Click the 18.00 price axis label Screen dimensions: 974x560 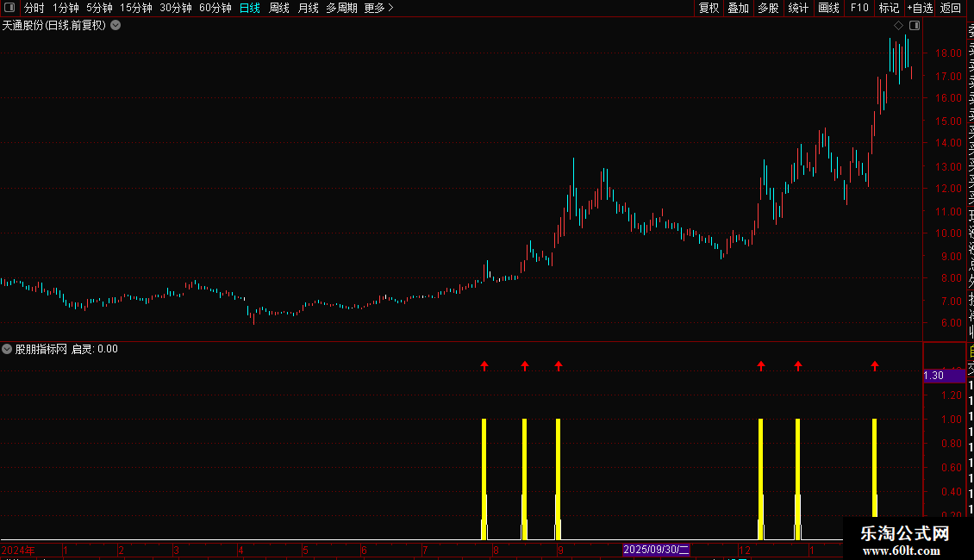[x=948, y=53]
